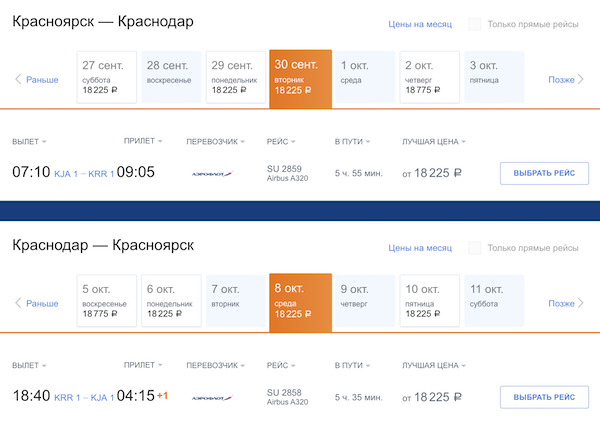Click Aeroflot logo on SU 2858 flight

point(212,397)
